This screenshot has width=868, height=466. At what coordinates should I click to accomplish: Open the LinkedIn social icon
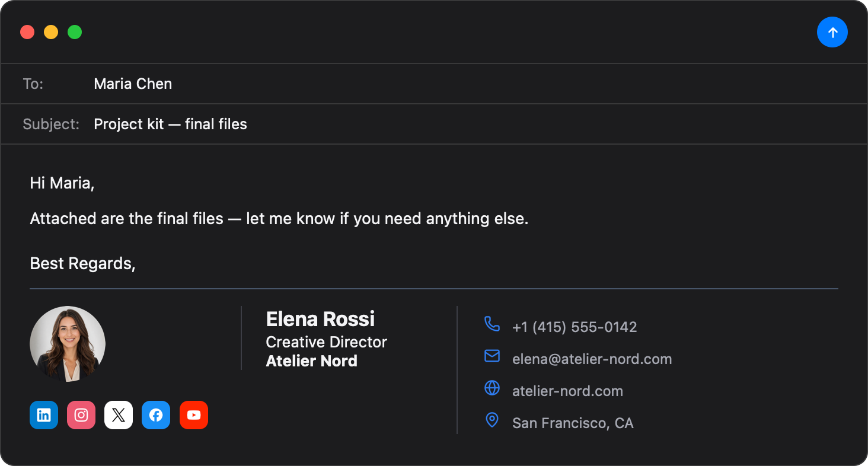click(44, 415)
